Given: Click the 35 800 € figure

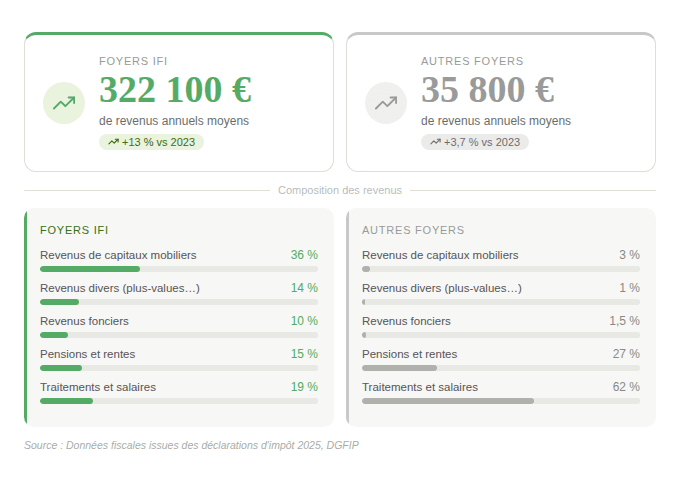Looking at the screenshot, I should 487,90.
